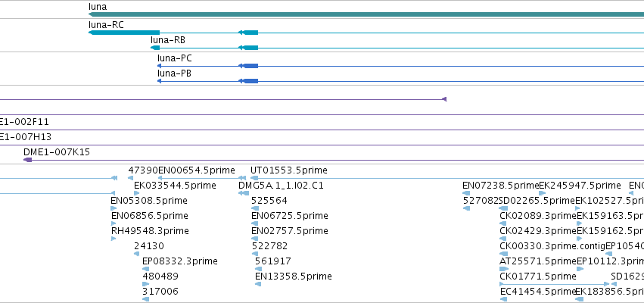This screenshot has width=644, height=303.
Task: Select the DME1-007K15 clone end marker
Action: [x=27, y=160]
